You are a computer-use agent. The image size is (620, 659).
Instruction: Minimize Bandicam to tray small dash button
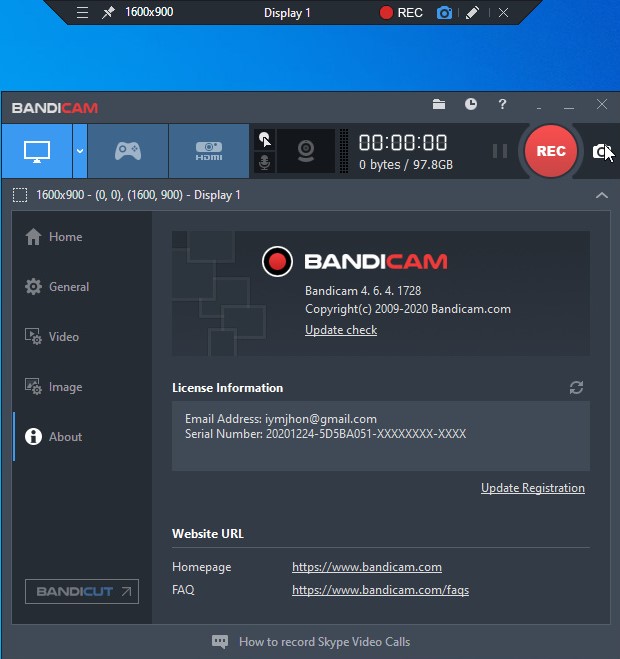point(538,108)
